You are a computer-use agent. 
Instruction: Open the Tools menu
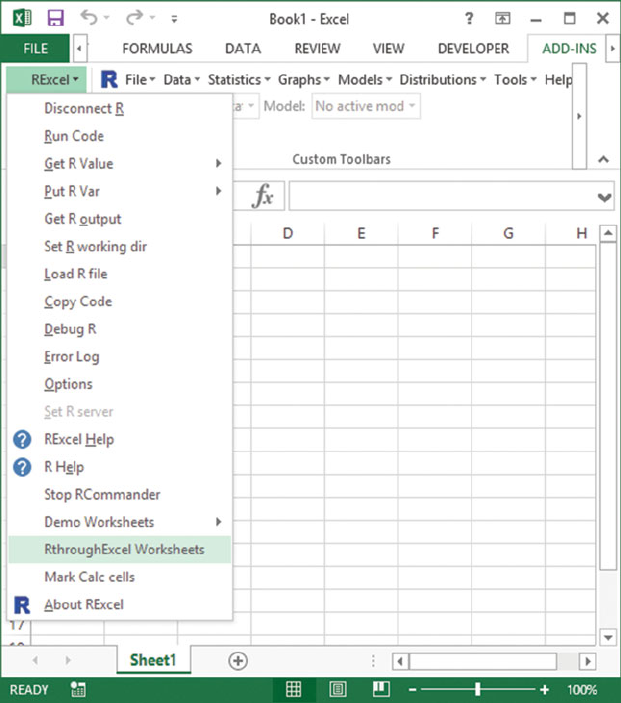point(515,80)
